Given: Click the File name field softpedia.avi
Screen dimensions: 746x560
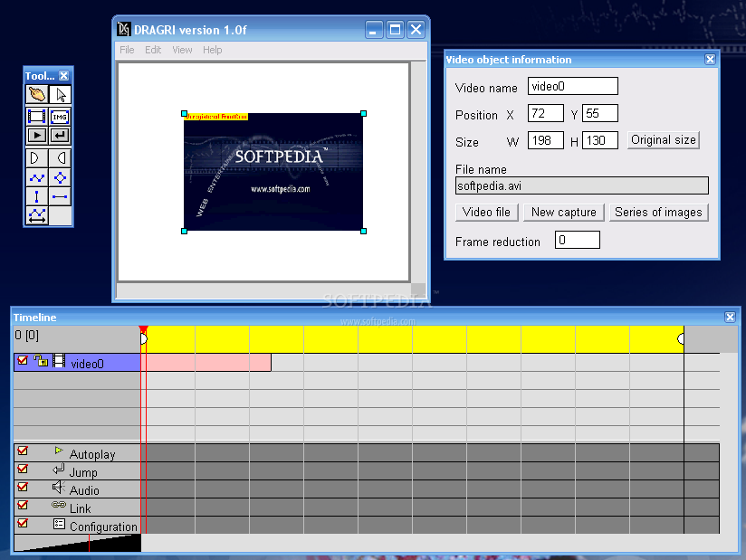Looking at the screenshot, I should coord(582,185).
